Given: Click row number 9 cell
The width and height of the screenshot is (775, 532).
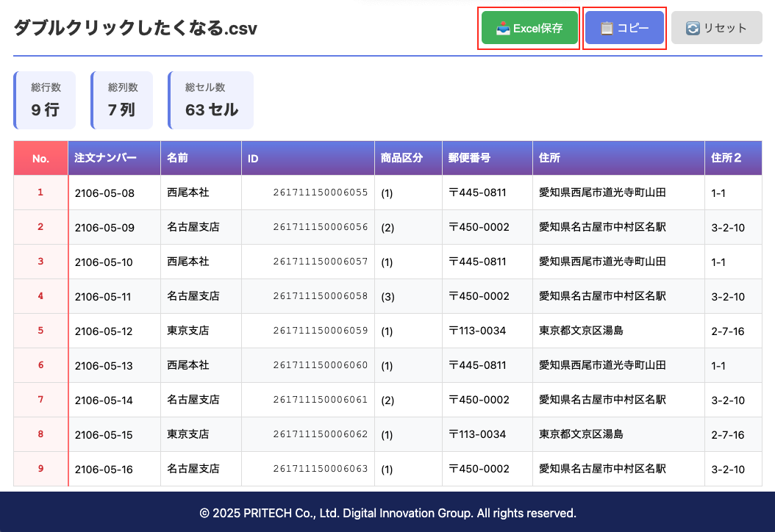Looking at the screenshot, I should (40, 469).
